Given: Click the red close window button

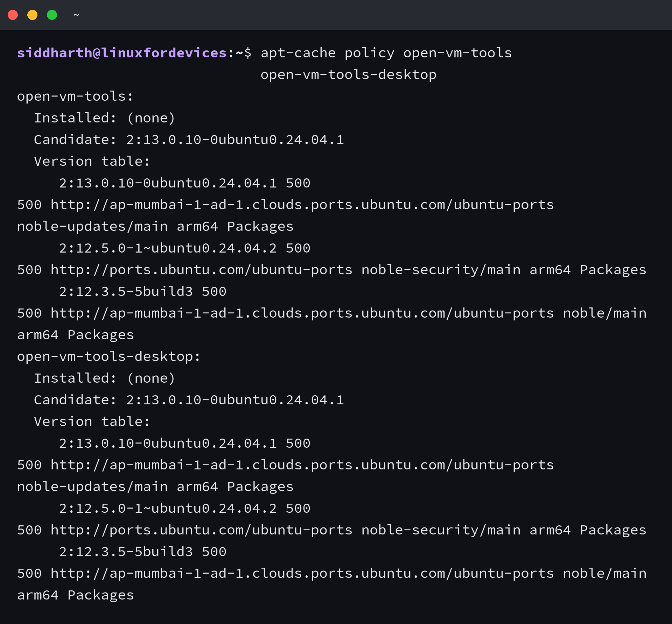Looking at the screenshot, I should (x=13, y=15).
